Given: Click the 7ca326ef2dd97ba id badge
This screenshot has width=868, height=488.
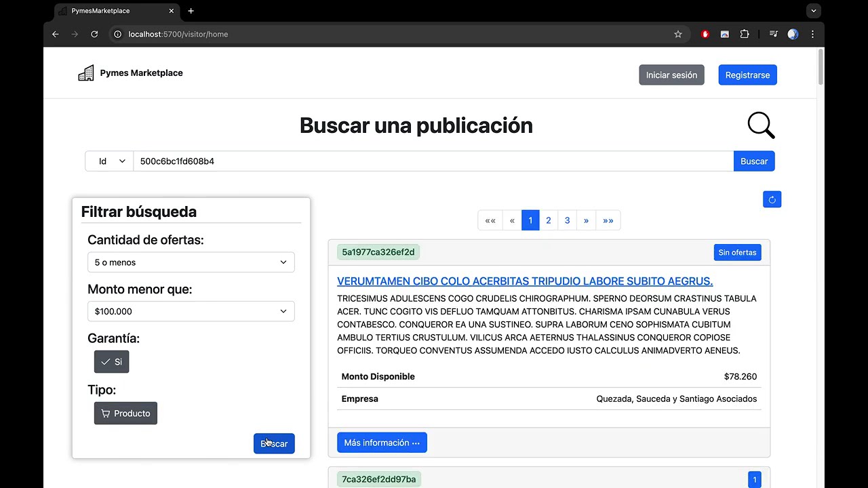Looking at the screenshot, I should (378, 479).
